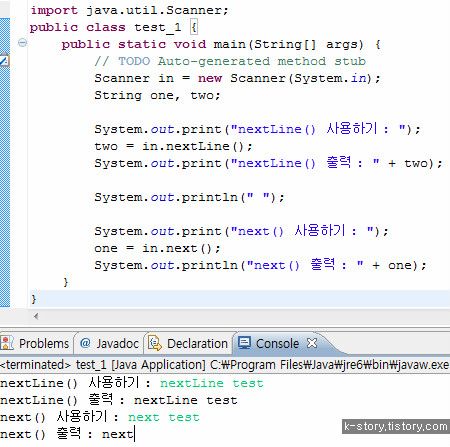
Task: Click console output 'nextLine() 출력 : nextLine test'
Action: (x=119, y=400)
